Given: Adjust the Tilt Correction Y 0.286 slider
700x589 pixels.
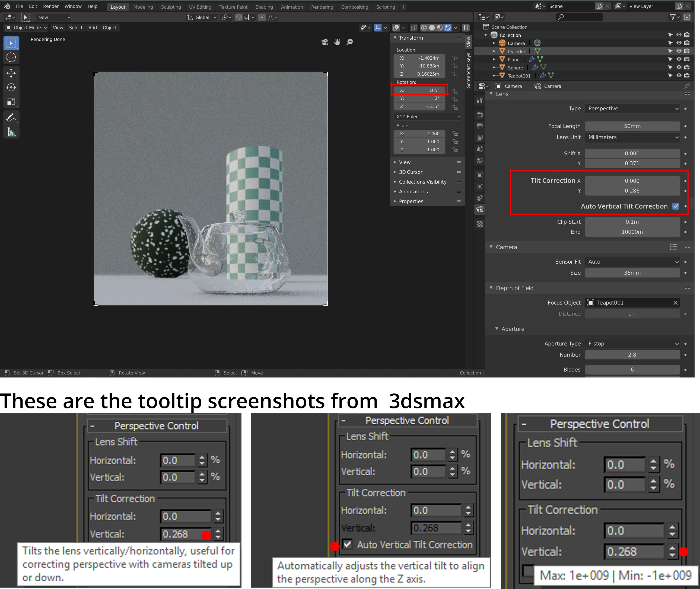Looking at the screenshot, I should pyautogui.click(x=632, y=191).
